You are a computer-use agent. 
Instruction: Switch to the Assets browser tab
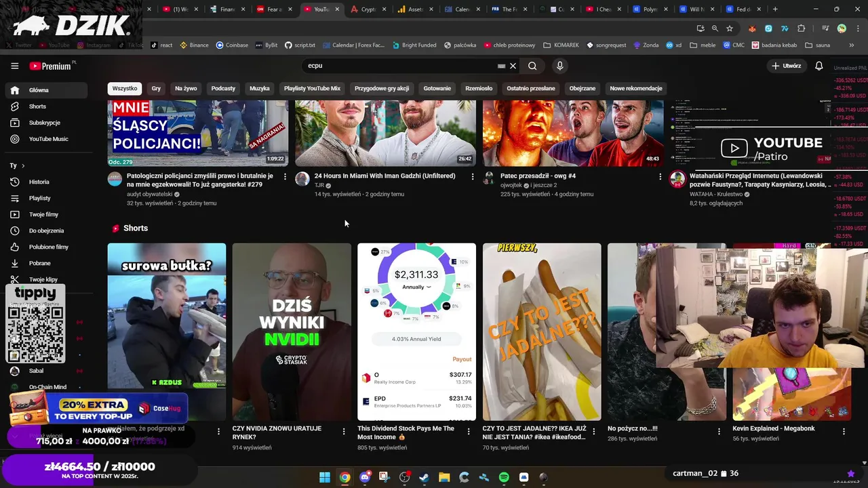pos(415,9)
